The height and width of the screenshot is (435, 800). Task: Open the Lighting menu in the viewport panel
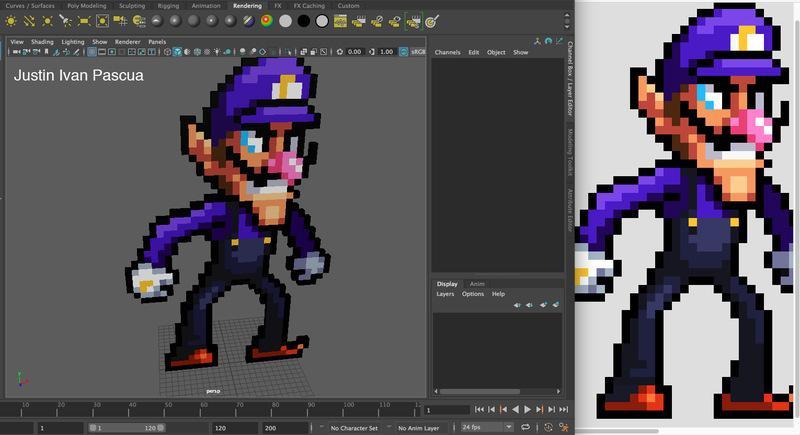point(72,42)
